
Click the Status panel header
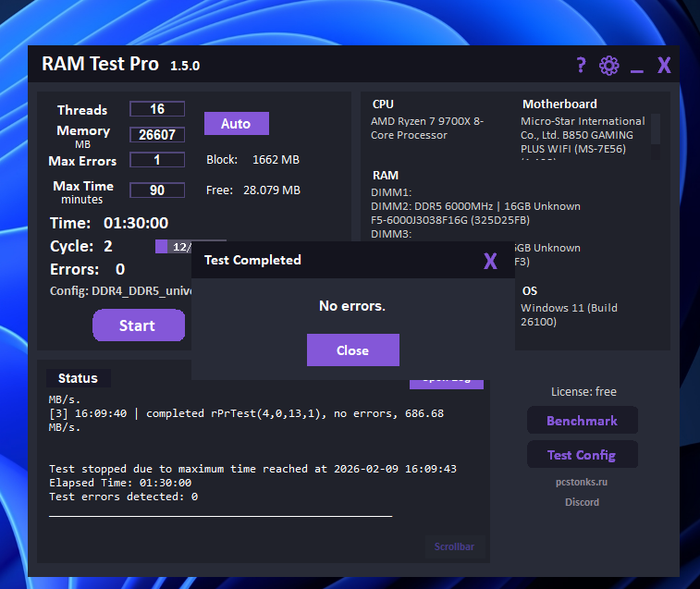[78, 378]
